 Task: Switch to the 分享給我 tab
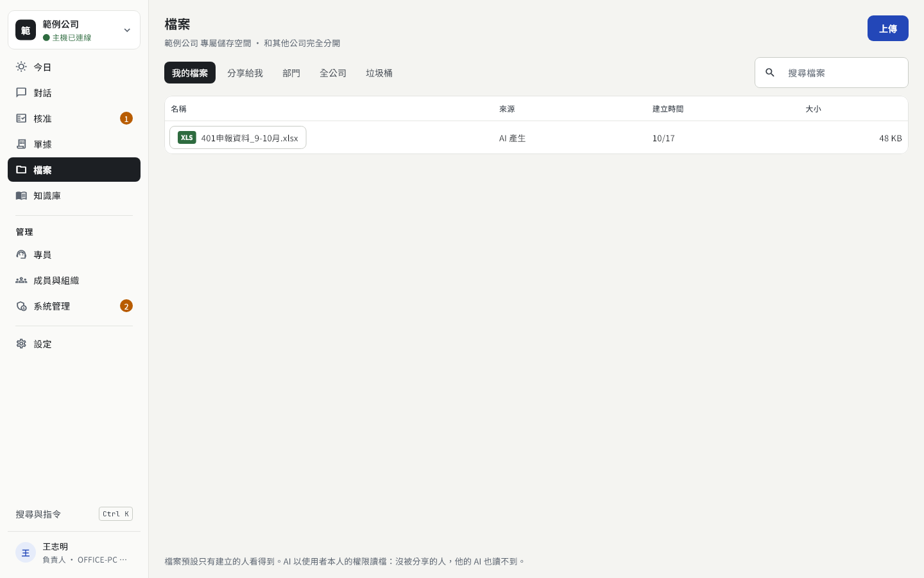245,73
